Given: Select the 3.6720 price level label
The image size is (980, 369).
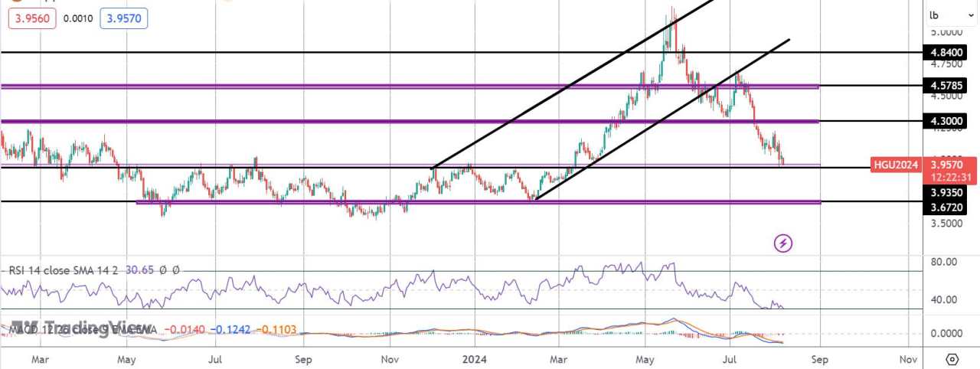Looking at the screenshot, I should pos(943,207).
